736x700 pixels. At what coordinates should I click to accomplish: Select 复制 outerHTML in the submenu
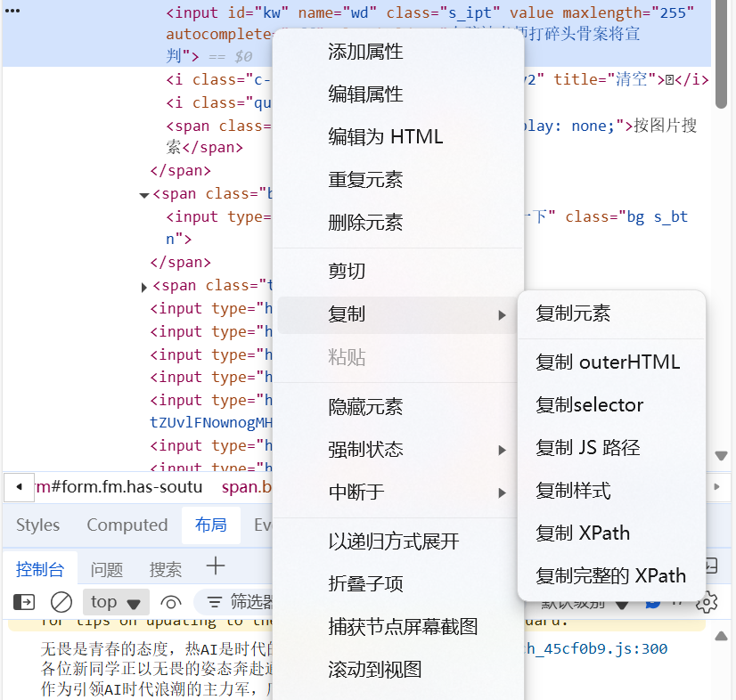tap(611, 362)
